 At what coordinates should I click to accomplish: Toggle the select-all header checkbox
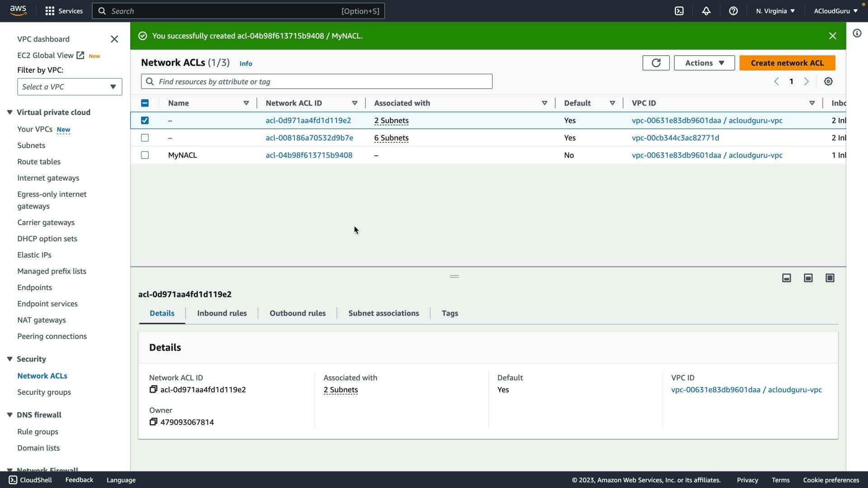coord(145,103)
